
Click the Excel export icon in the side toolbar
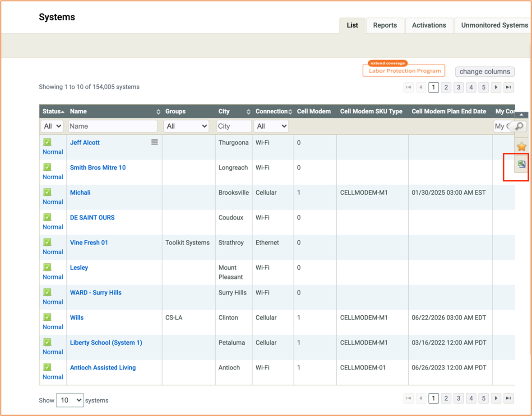pyautogui.click(x=521, y=164)
